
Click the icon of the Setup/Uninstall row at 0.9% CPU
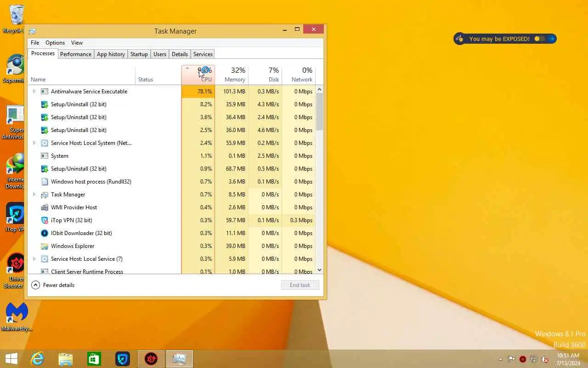(45, 169)
